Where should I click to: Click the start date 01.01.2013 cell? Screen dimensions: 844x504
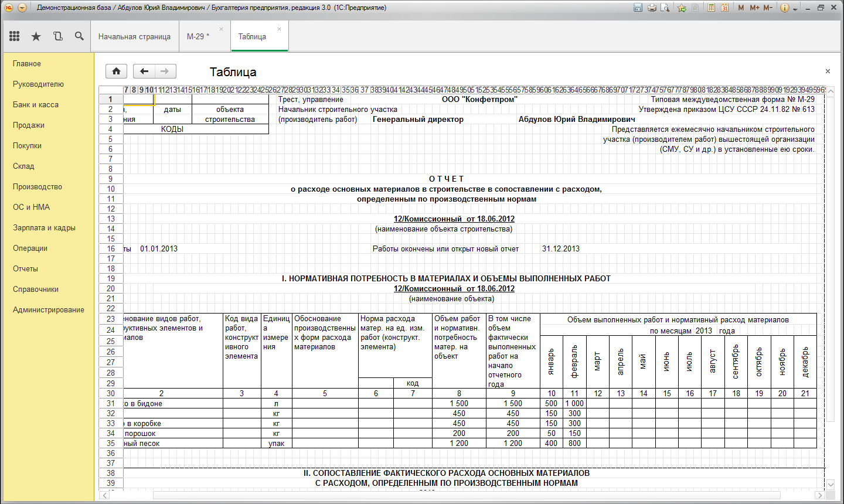coord(159,248)
